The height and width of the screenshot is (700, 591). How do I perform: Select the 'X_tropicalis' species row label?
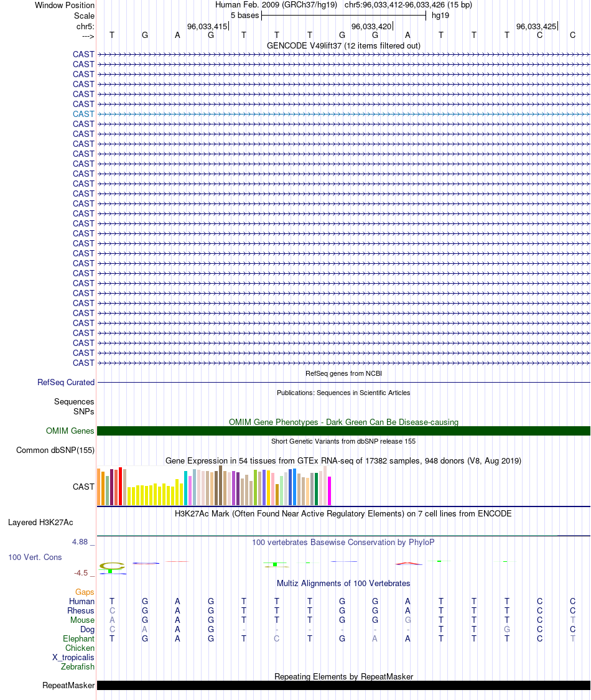[x=73, y=658]
